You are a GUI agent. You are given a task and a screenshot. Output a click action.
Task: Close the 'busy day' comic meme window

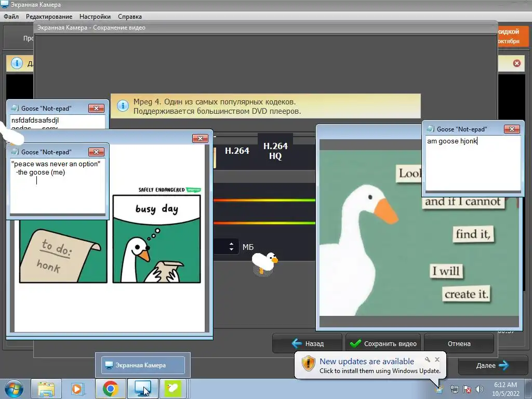point(200,138)
